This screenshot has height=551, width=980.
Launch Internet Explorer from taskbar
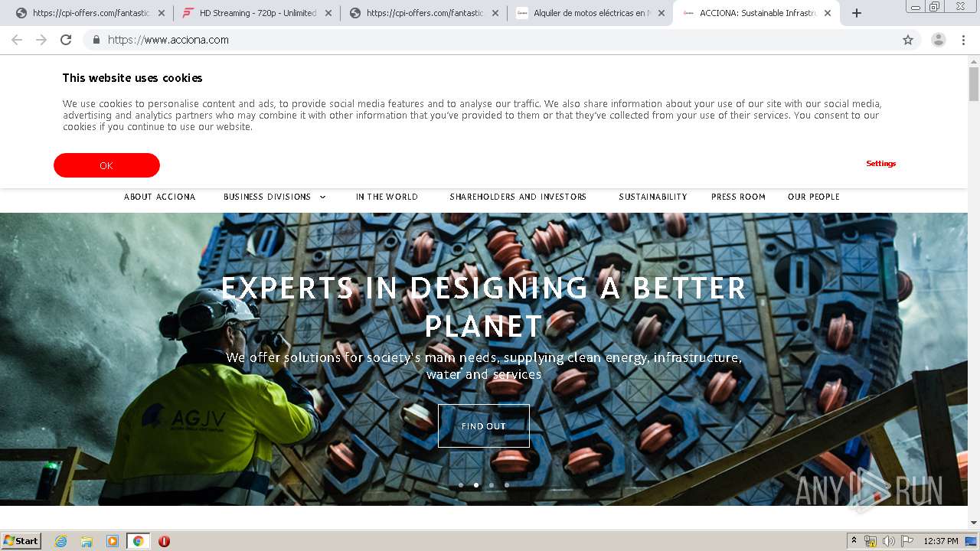pyautogui.click(x=61, y=541)
